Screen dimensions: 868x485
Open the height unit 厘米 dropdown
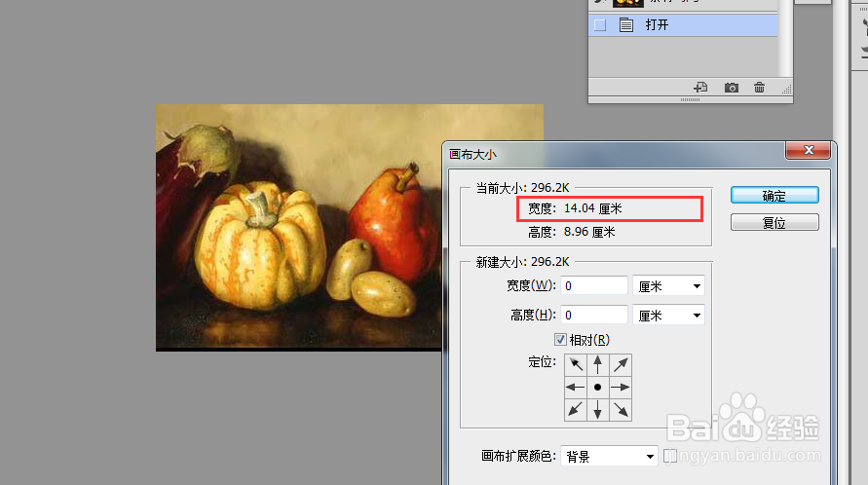point(668,315)
